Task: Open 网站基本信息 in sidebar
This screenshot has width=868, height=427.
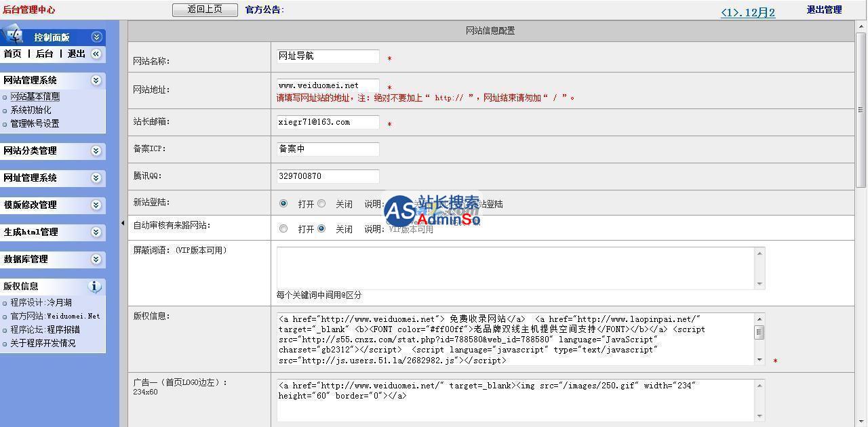Action: pos(35,97)
